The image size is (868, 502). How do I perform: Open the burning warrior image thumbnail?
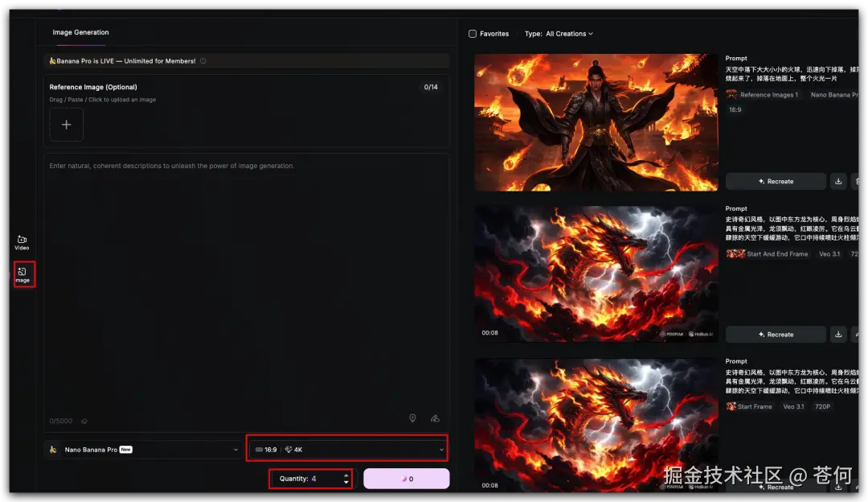pyautogui.click(x=596, y=122)
